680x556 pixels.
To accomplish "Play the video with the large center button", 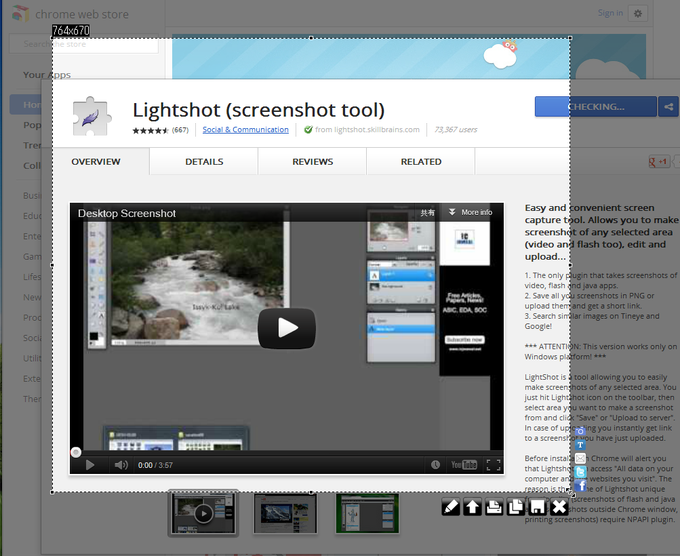I will click(287, 328).
